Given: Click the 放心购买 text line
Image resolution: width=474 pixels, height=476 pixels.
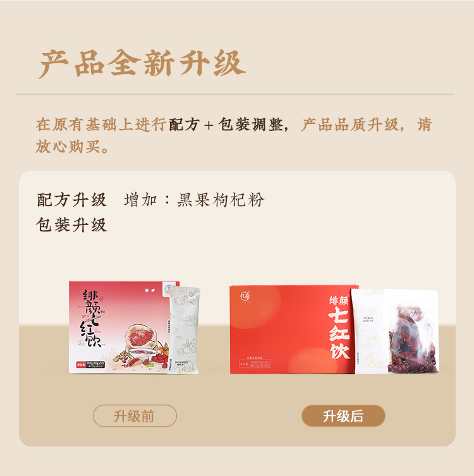Looking at the screenshot, I should tap(72, 147).
